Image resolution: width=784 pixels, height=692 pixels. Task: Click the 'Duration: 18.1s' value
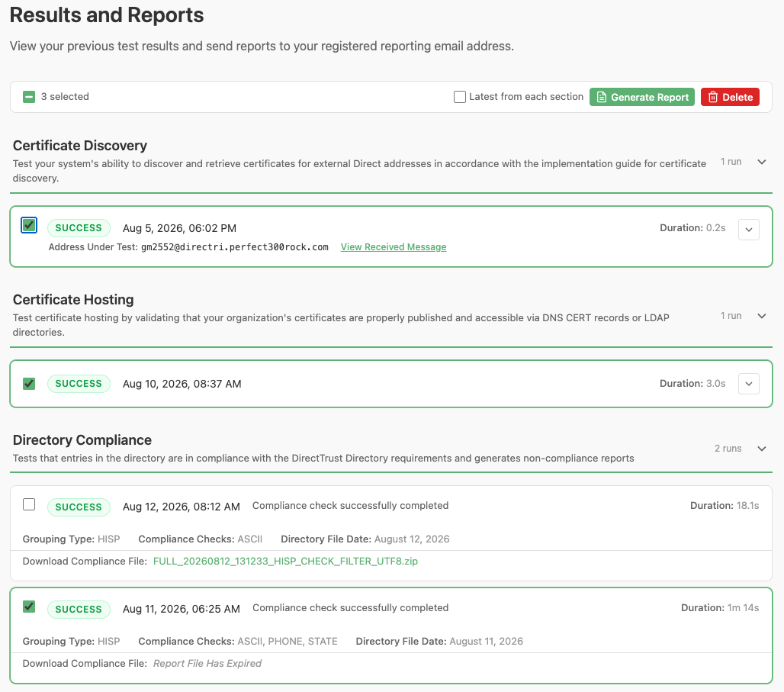725,505
